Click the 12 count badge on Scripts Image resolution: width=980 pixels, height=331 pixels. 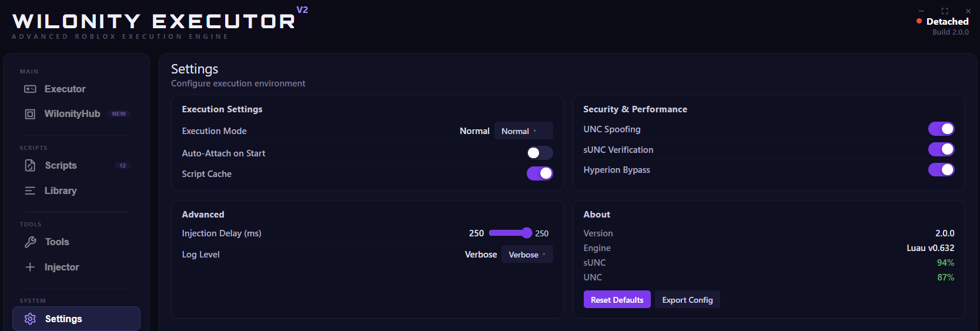[x=122, y=166]
